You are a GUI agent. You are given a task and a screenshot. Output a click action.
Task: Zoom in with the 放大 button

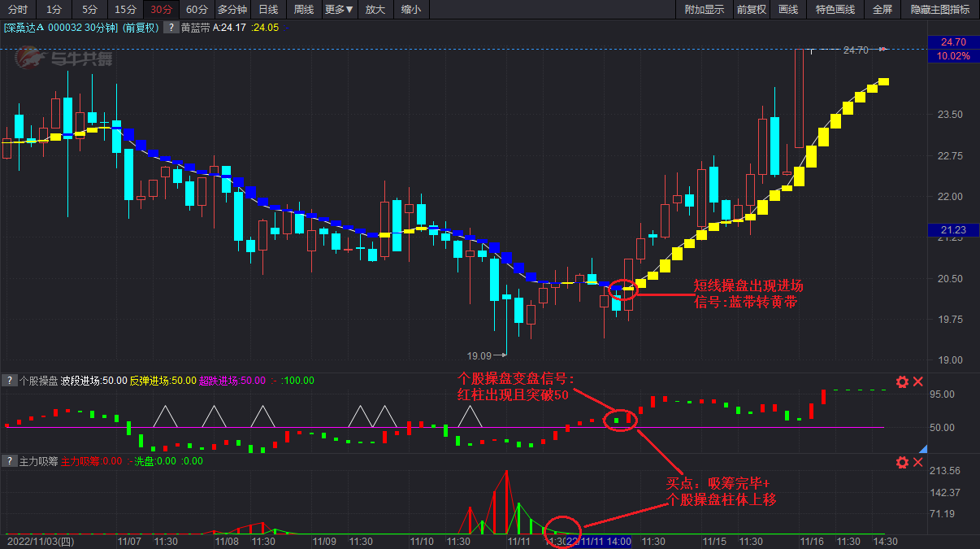click(375, 10)
